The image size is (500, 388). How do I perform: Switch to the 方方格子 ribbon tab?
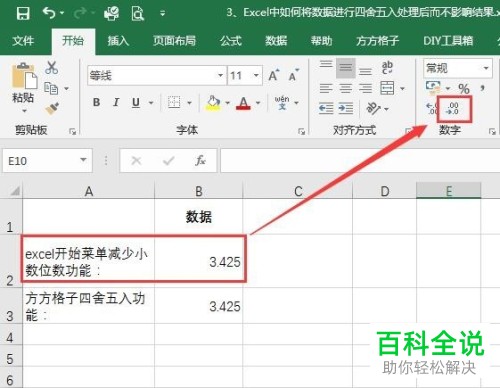click(x=378, y=41)
